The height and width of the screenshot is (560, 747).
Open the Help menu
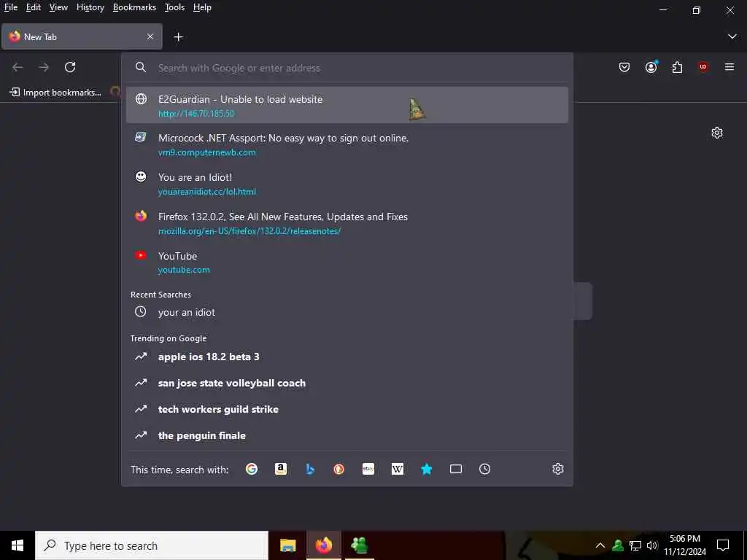[x=202, y=7]
